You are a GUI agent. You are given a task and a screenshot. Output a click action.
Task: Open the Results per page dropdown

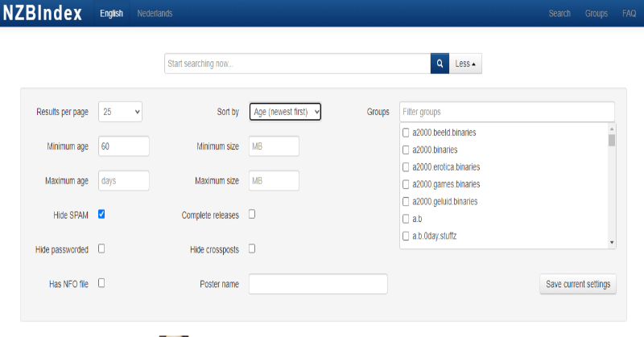[121, 112]
